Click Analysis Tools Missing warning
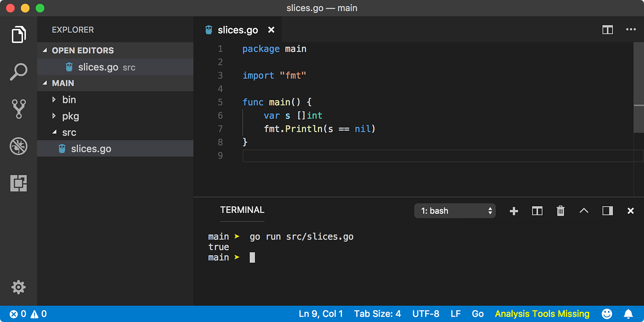The height and width of the screenshot is (322, 644). pyautogui.click(x=542, y=314)
